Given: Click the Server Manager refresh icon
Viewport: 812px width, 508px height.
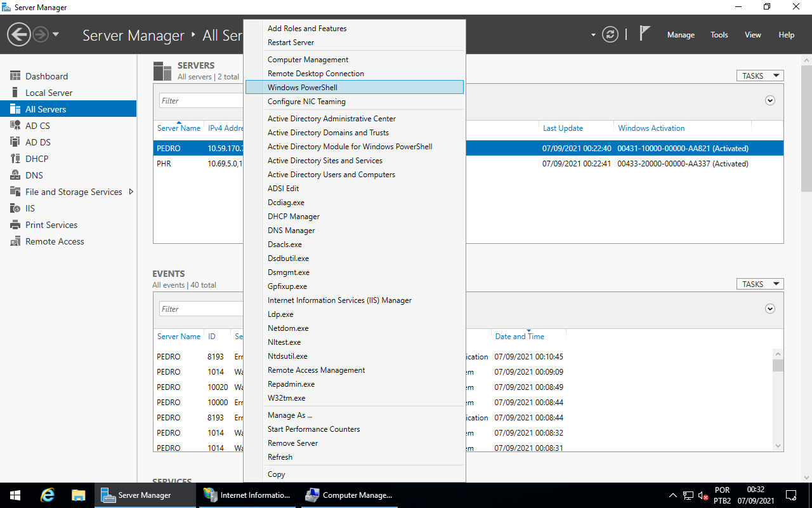Looking at the screenshot, I should tap(610, 35).
